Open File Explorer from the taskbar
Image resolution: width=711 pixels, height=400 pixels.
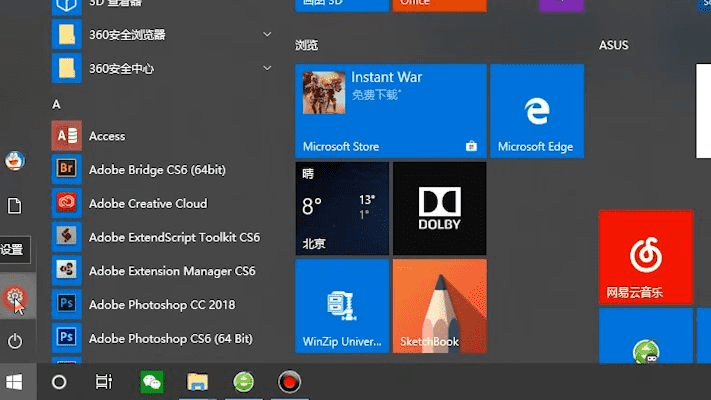198,382
